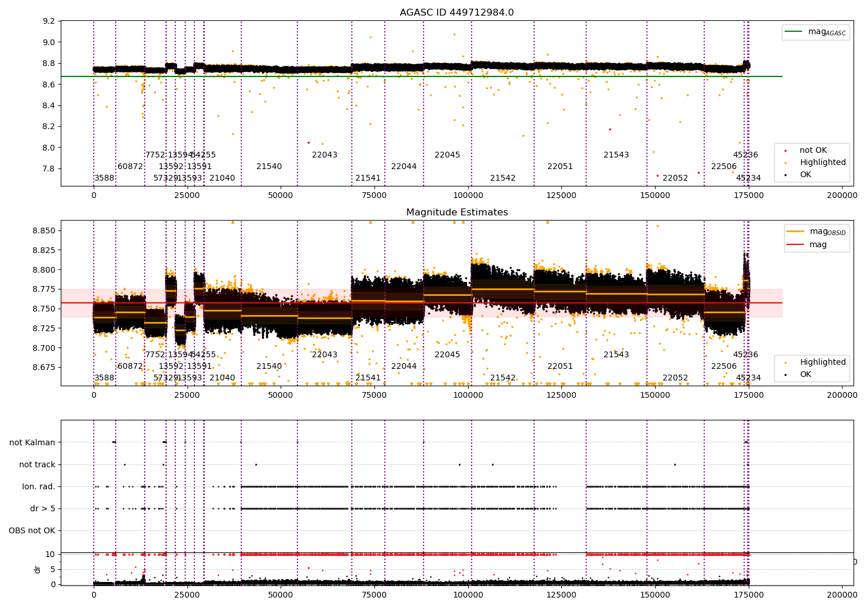Click x-axis tick 200000 of the top plot

coord(842,196)
